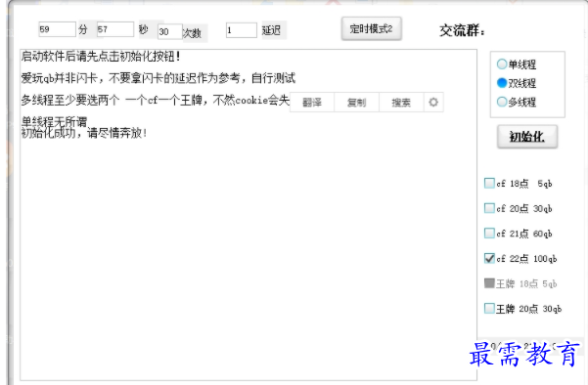
Task: Select the 单线程 radio button
Action: pyautogui.click(x=502, y=64)
